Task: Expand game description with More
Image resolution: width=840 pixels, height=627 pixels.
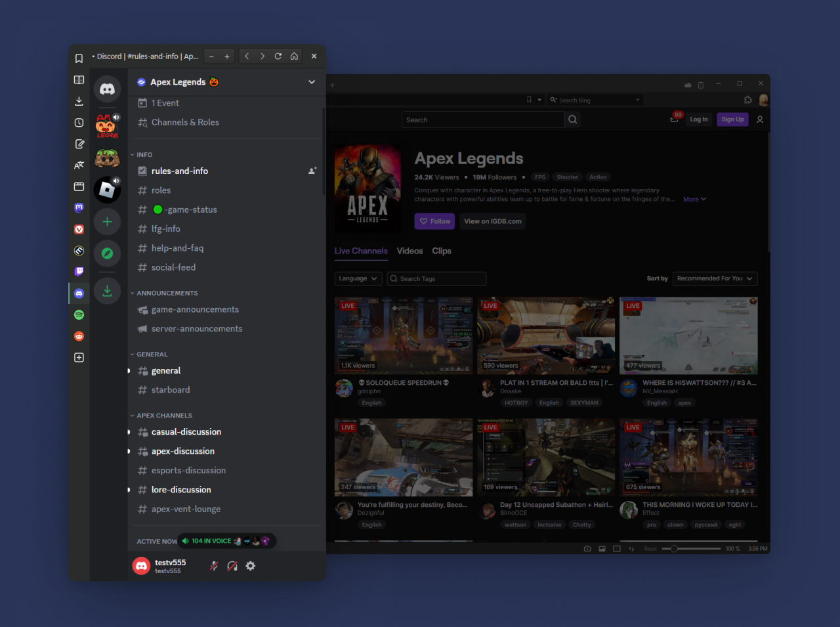Action: point(694,199)
